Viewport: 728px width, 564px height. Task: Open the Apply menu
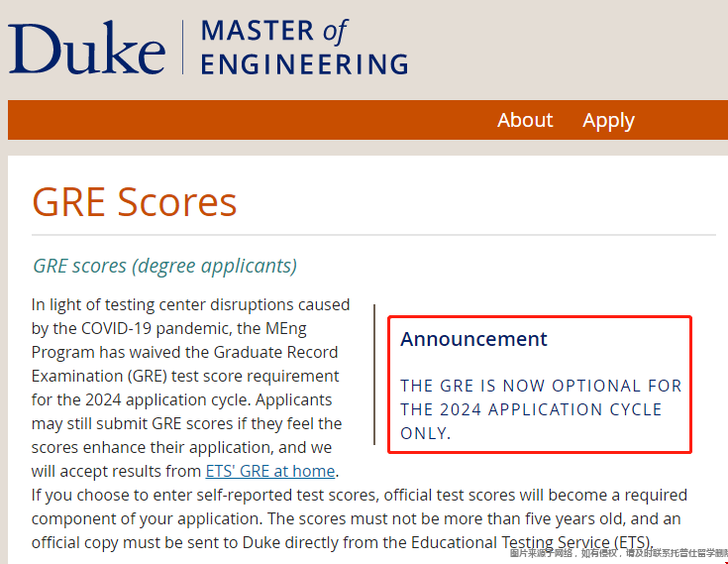(608, 120)
